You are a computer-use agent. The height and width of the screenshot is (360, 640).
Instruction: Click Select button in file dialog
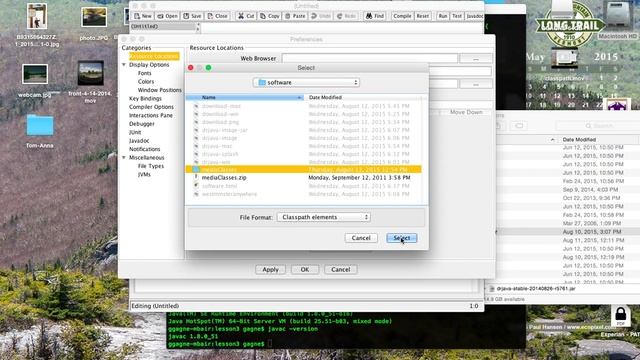click(x=402, y=238)
